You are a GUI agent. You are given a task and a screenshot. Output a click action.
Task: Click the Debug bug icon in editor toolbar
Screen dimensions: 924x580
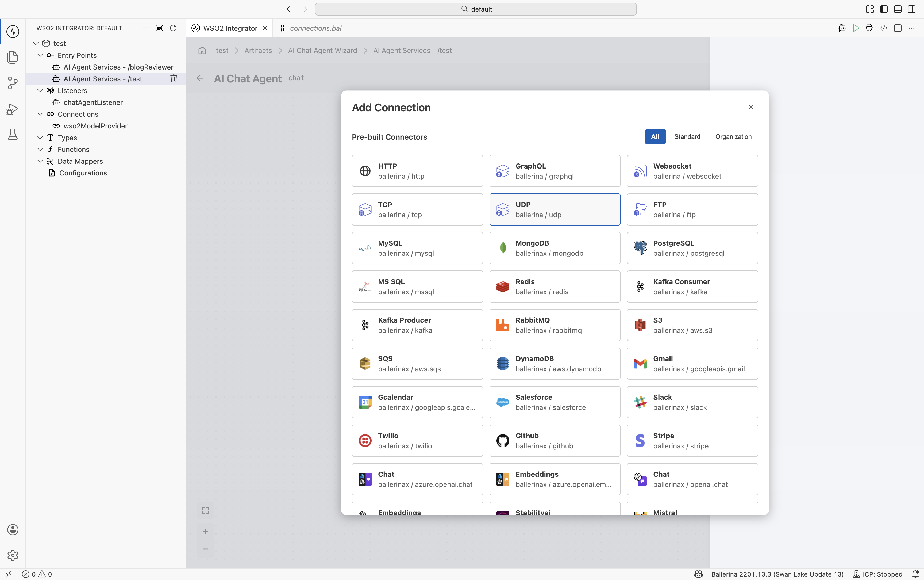click(x=869, y=28)
